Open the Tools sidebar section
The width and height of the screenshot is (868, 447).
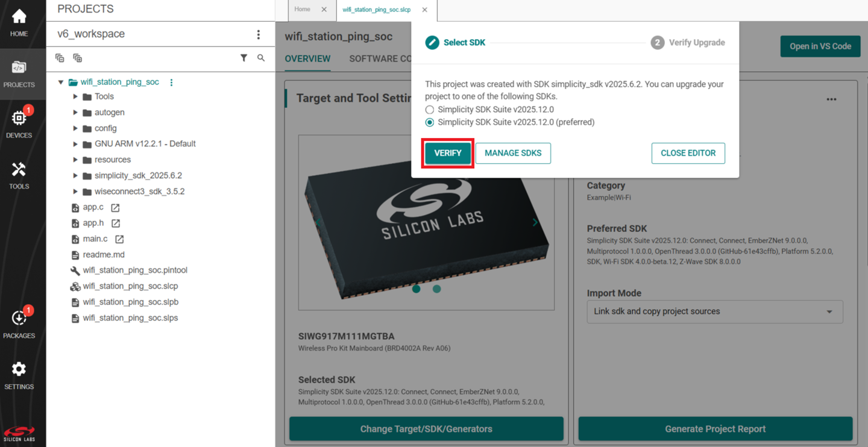pos(19,175)
